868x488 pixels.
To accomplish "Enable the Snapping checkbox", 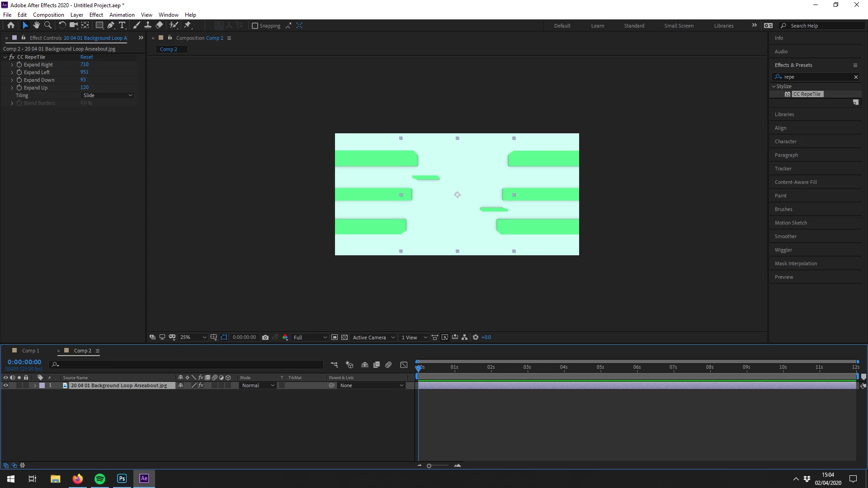I will (x=255, y=26).
